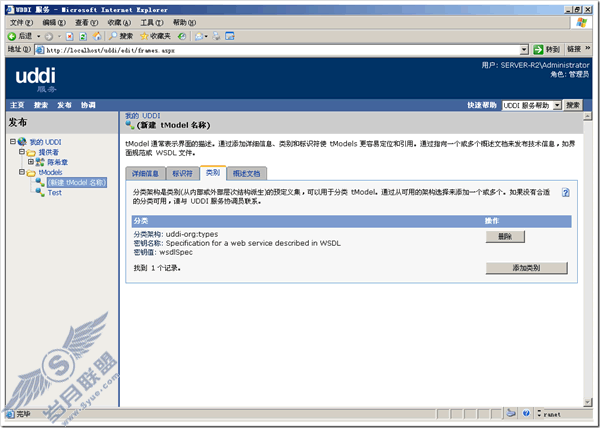The width and height of the screenshot is (600, 428).
Task: Open the 工具 (Tools) menu
Action: pyautogui.click(x=152, y=23)
